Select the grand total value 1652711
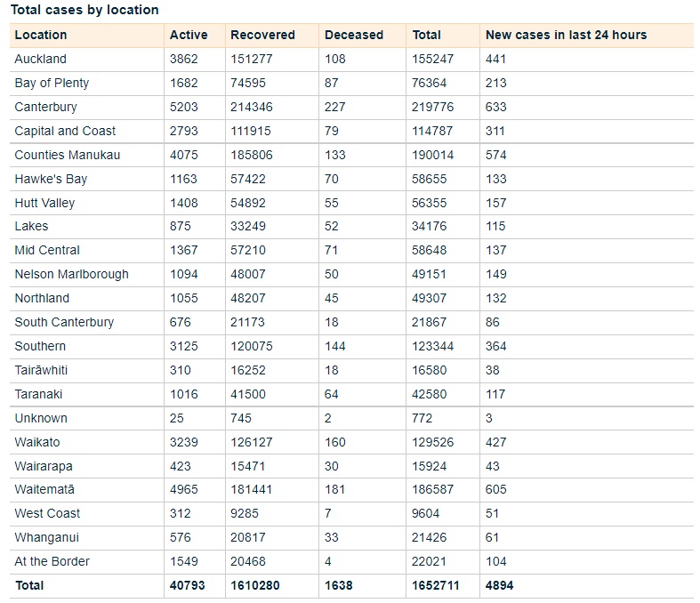The image size is (700, 603). click(436, 585)
